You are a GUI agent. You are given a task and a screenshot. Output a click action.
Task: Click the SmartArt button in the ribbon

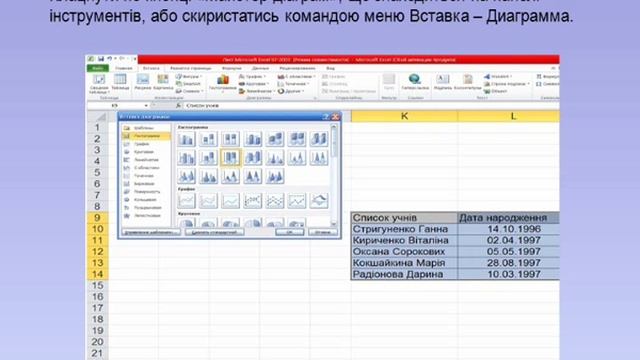(188, 84)
